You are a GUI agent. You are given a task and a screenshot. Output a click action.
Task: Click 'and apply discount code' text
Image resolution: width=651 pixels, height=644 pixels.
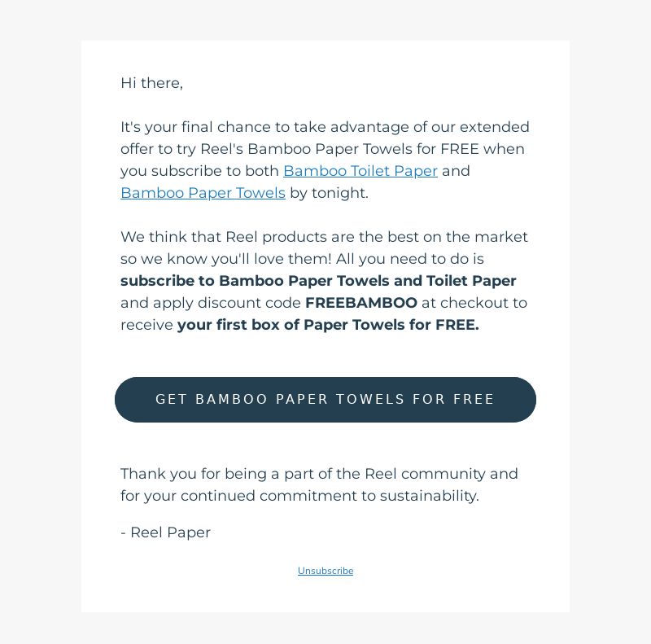coord(211,303)
